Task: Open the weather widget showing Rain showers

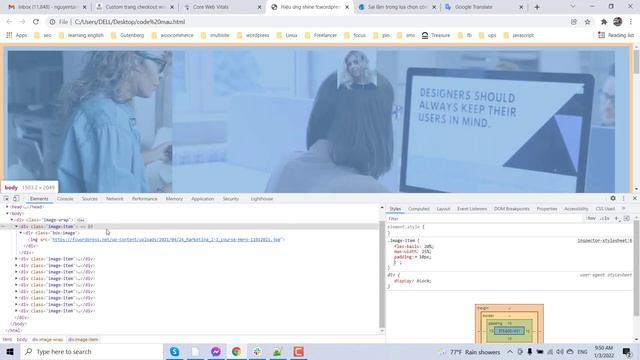Action: click(469, 351)
